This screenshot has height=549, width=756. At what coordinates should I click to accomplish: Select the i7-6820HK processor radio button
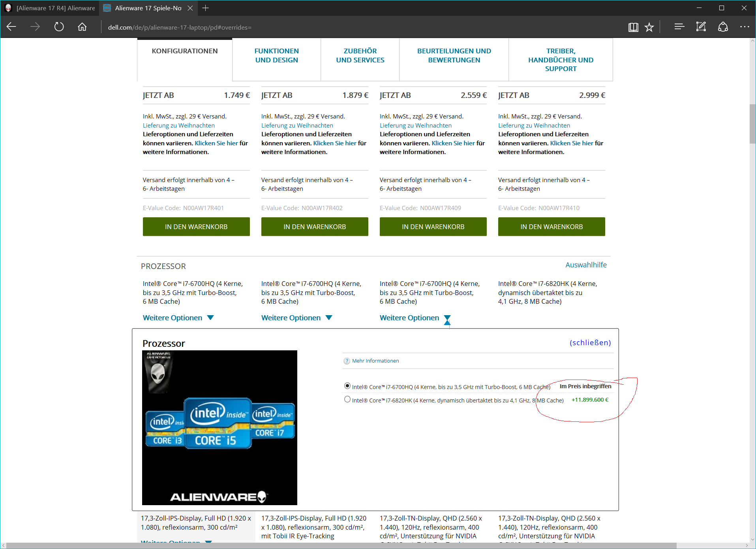pos(347,399)
